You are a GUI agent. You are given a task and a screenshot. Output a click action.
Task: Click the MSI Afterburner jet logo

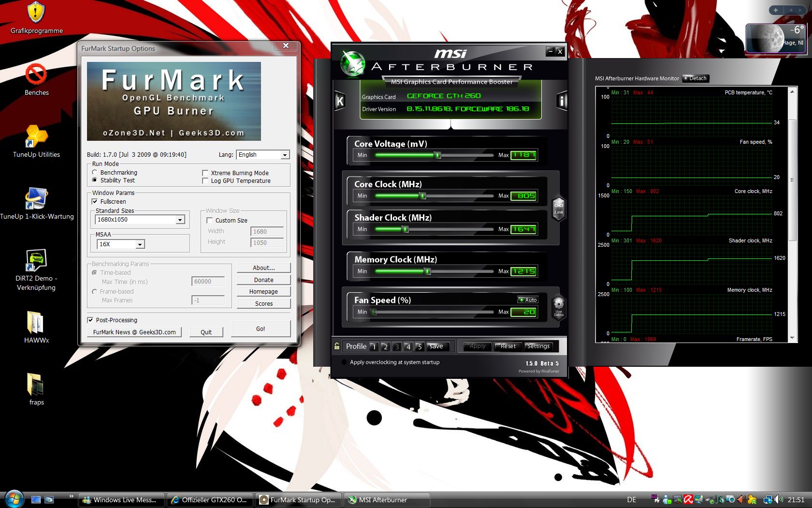click(x=352, y=64)
